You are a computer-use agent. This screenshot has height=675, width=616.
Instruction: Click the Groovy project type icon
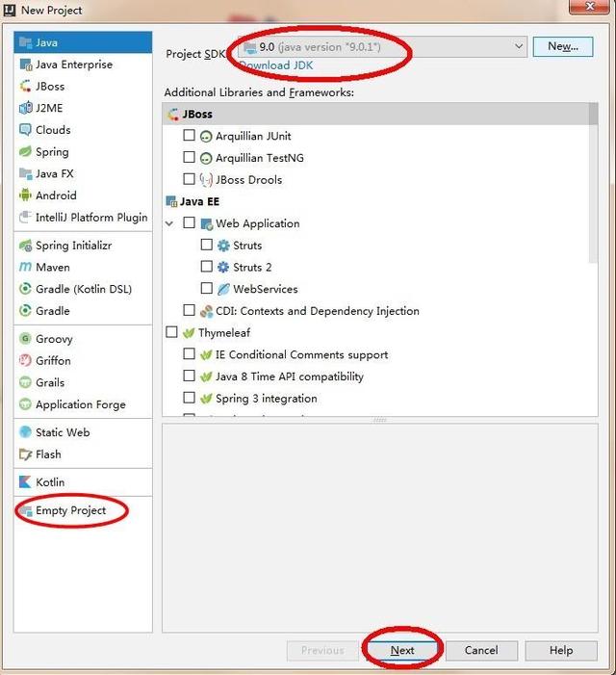[25, 338]
